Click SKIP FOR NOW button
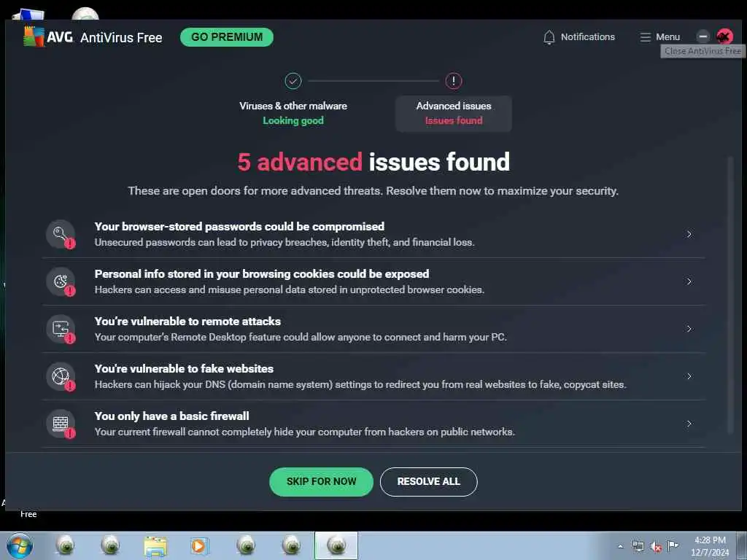The height and width of the screenshot is (560, 747). point(321,481)
